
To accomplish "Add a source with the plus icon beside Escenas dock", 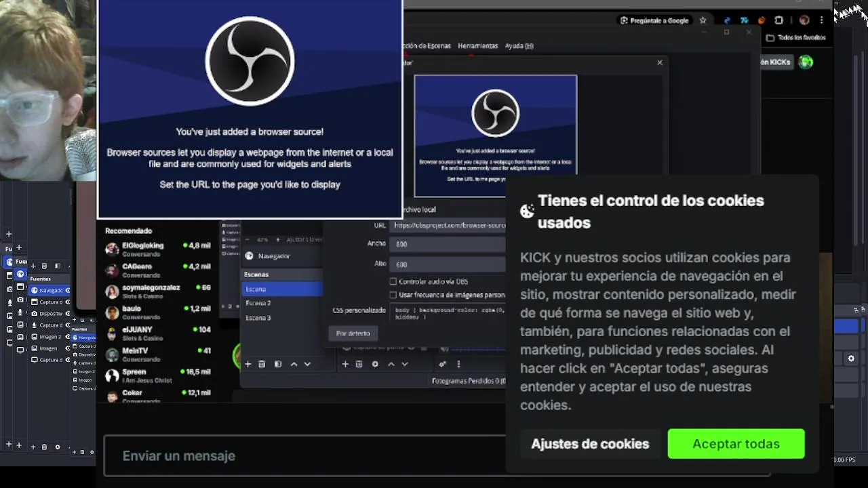I will (x=345, y=364).
